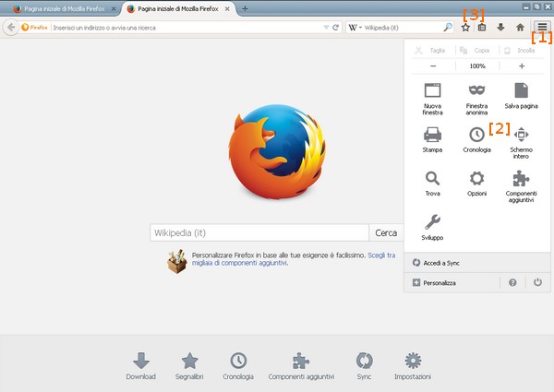Open Cronologia in the menu panel
554x392 pixels.
(x=476, y=139)
